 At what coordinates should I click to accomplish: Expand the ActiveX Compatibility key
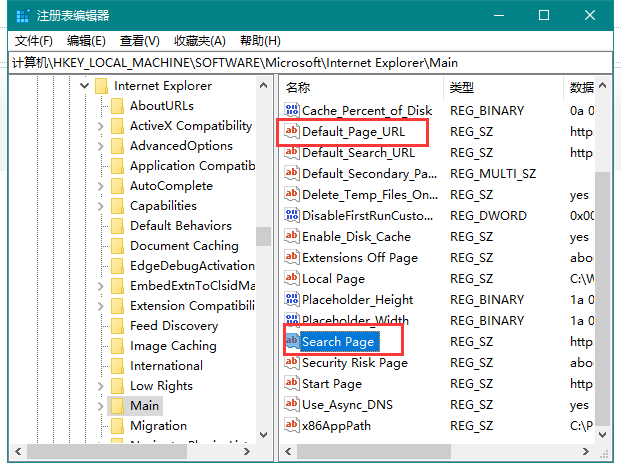point(101,126)
